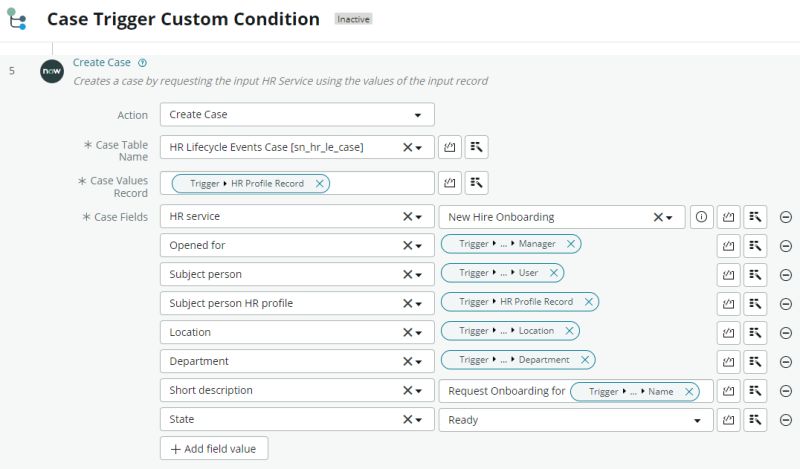Image resolution: width=800 pixels, height=469 pixels.
Task: Click the flow diagram icon in header
Action: (x=17, y=19)
